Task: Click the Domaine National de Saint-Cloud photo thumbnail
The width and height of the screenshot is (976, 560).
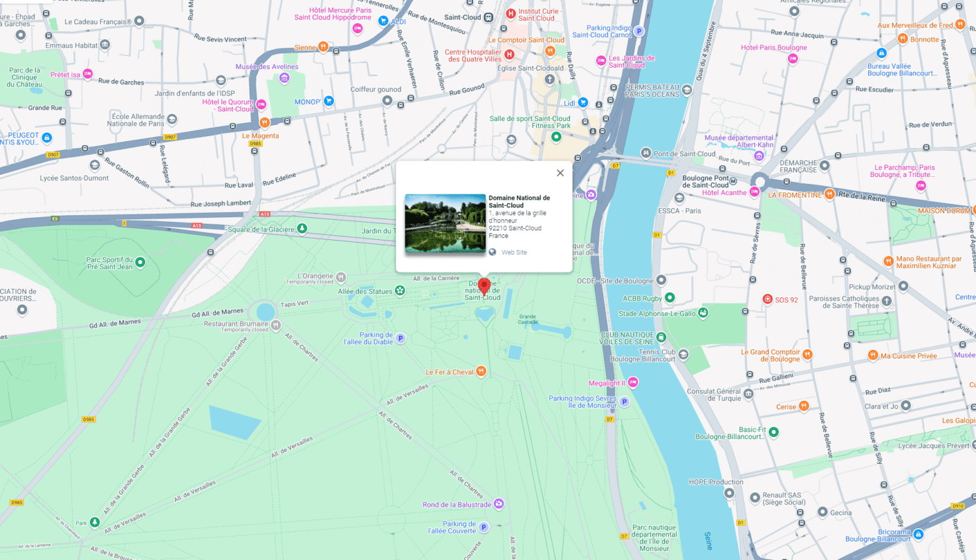Action: pyautogui.click(x=445, y=223)
